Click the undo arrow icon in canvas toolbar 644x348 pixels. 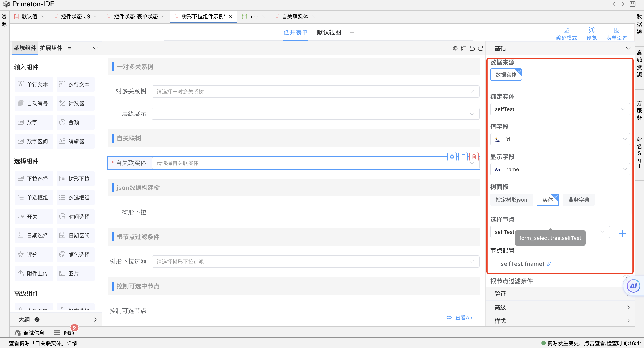point(472,48)
